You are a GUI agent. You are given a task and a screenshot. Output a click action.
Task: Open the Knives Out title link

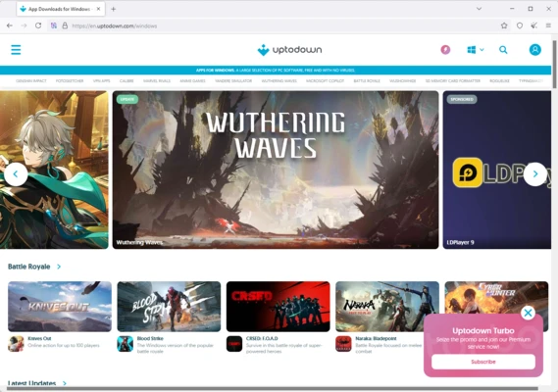[39, 338]
